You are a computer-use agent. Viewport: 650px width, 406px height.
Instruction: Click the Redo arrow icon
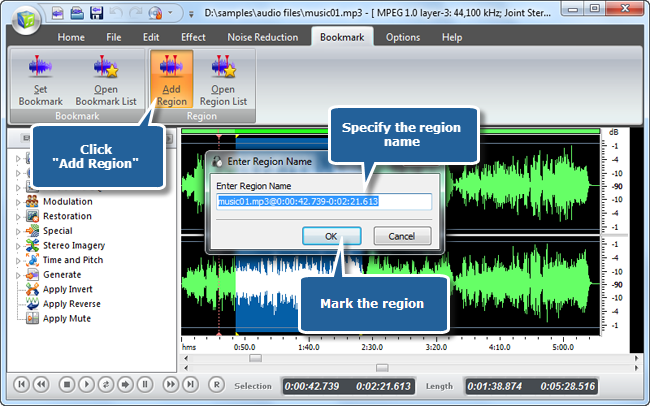[136, 13]
